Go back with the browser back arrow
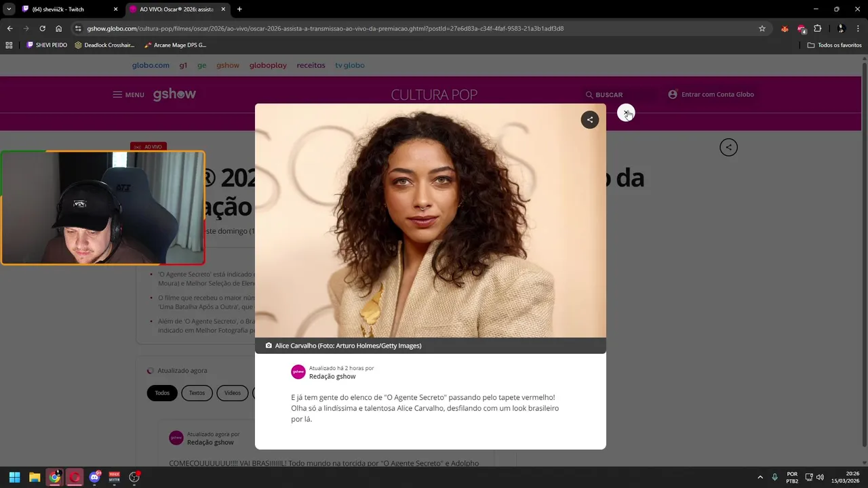 click(x=9, y=28)
